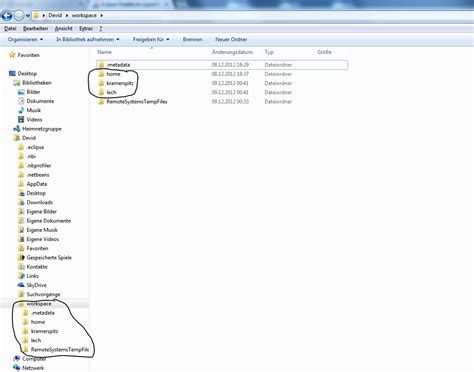Select the home folder icon in file list
This screenshot has height=372, width=474.
[x=101, y=74]
